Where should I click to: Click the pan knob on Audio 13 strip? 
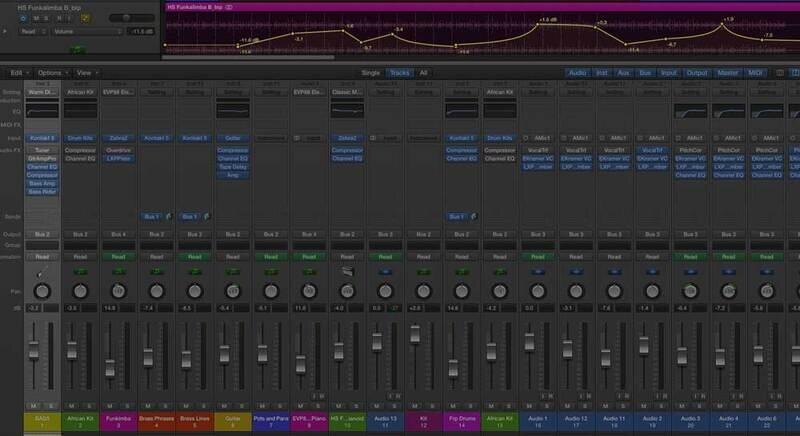pyautogui.click(x=385, y=291)
